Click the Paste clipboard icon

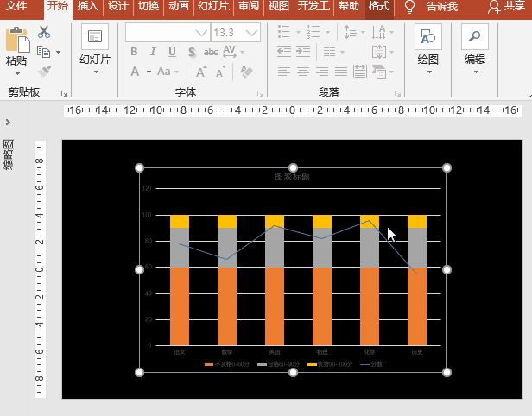pos(17,40)
